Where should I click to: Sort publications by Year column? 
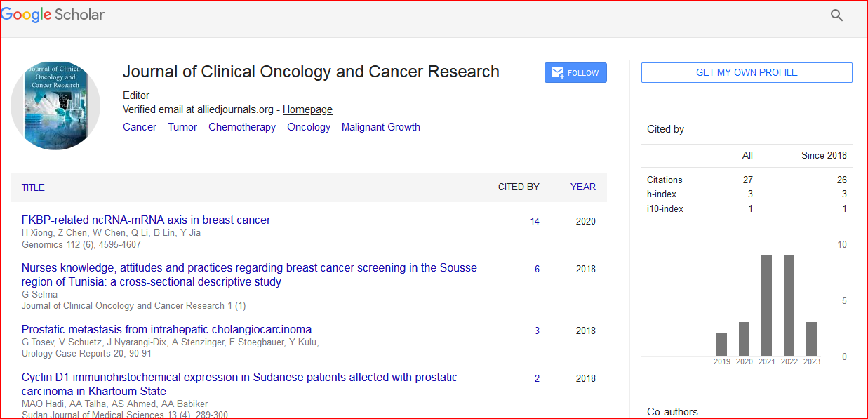[582, 187]
